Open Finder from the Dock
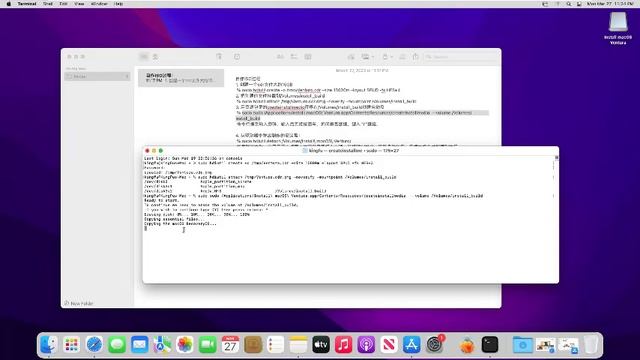 click(49, 345)
